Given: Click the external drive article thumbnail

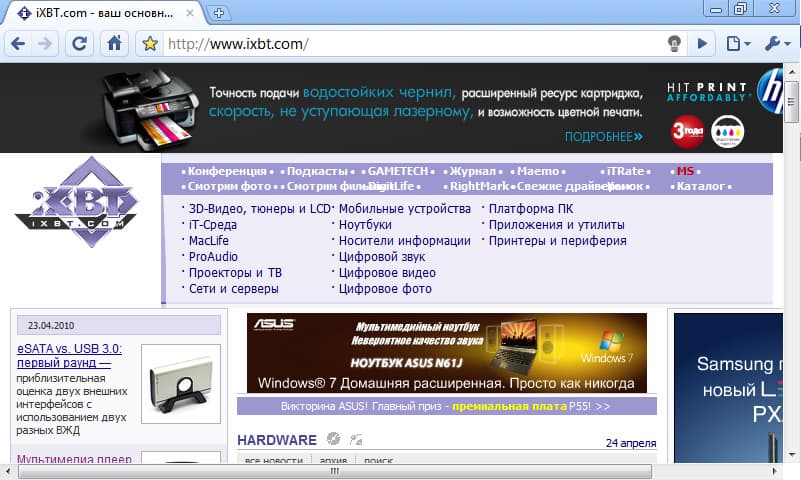Looking at the screenshot, I should coord(181,384).
